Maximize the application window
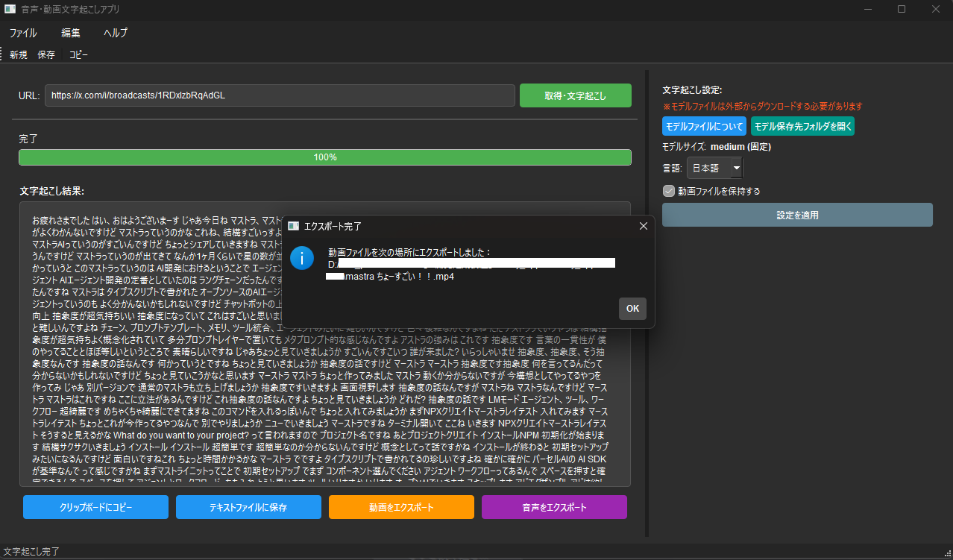The width and height of the screenshot is (953, 560). point(902,9)
